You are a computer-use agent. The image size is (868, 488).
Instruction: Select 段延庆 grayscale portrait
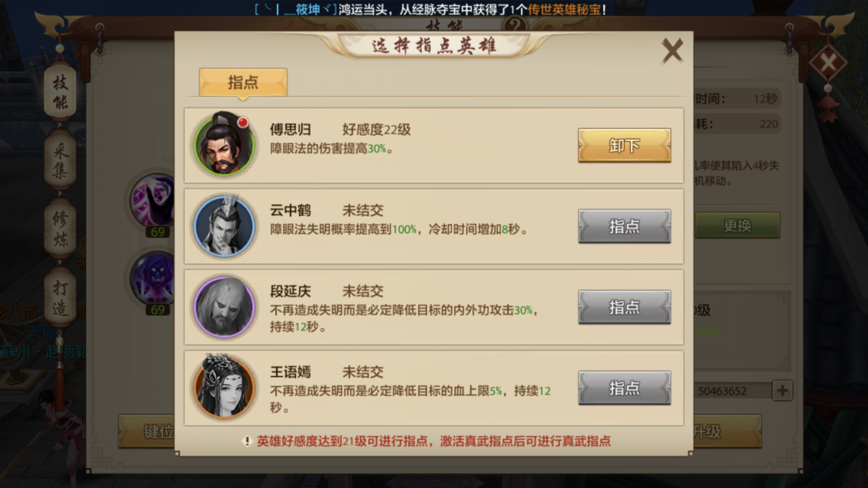click(x=224, y=307)
